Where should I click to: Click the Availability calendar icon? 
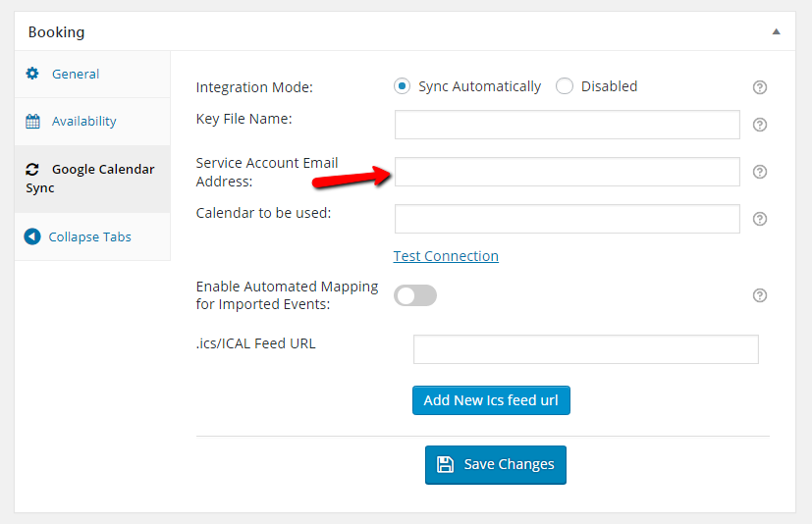32,121
